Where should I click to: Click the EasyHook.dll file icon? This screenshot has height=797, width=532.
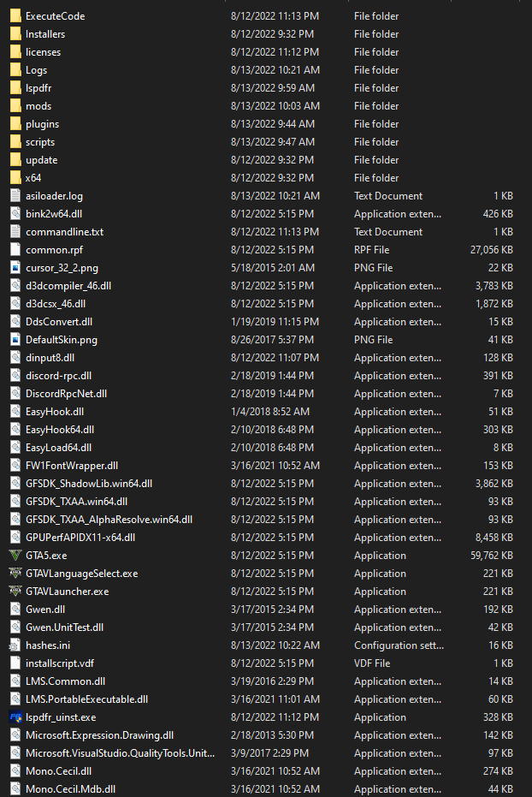click(x=15, y=412)
